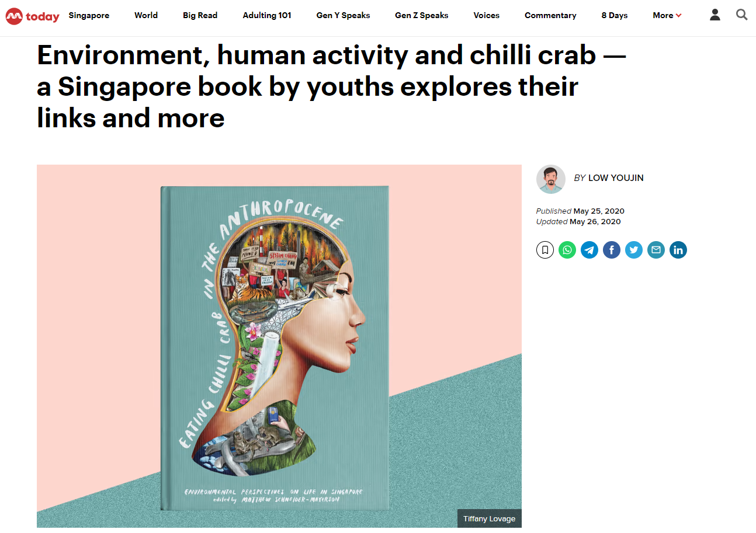Open Adulting 101 section
Image resolution: width=756 pixels, height=533 pixels.
pos(267,16)
